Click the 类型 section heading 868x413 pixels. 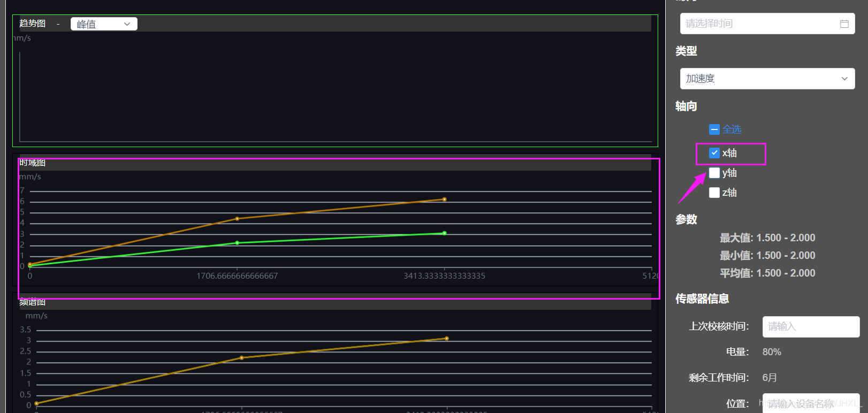[686, 51]
